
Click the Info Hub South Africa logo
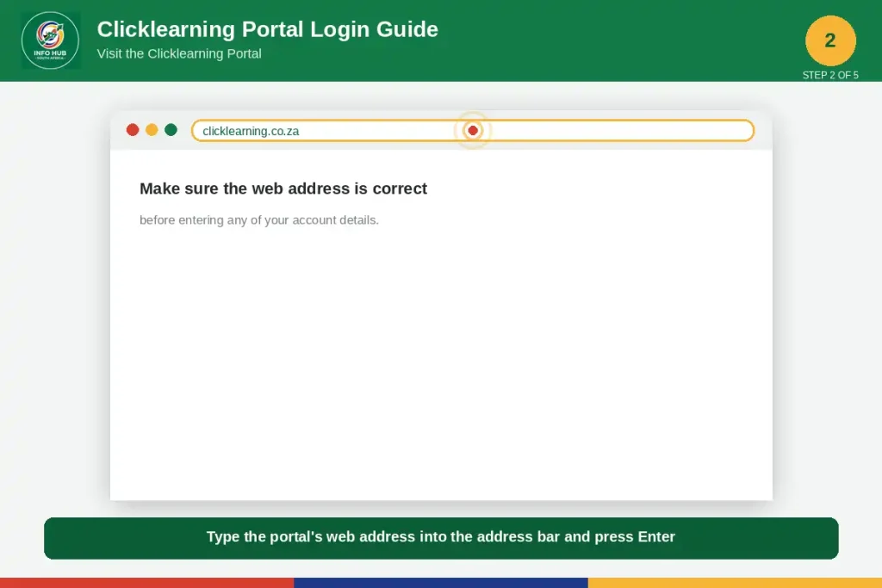click(51, 40)
